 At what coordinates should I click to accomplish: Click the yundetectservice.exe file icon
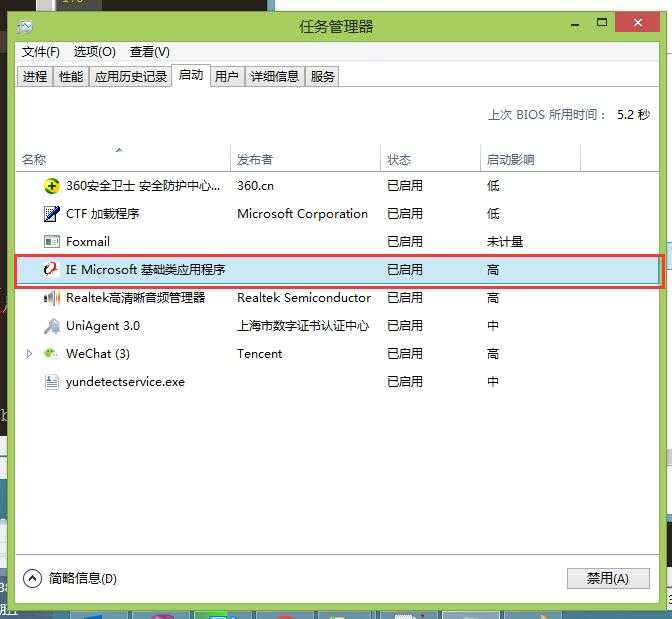52,382
